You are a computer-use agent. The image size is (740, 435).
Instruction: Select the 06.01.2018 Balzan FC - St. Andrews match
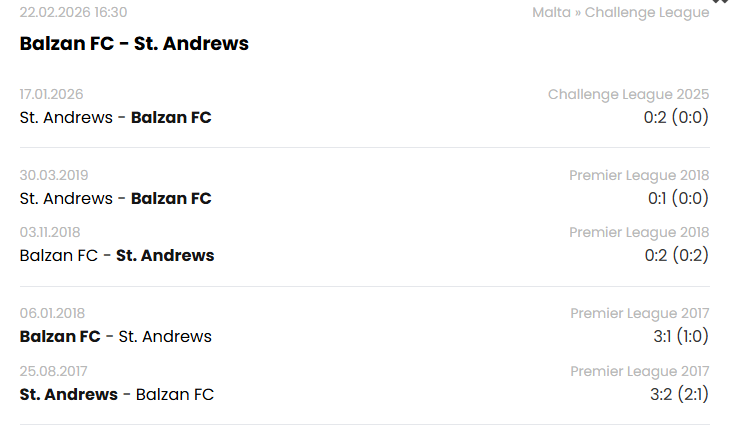[115, 336]
